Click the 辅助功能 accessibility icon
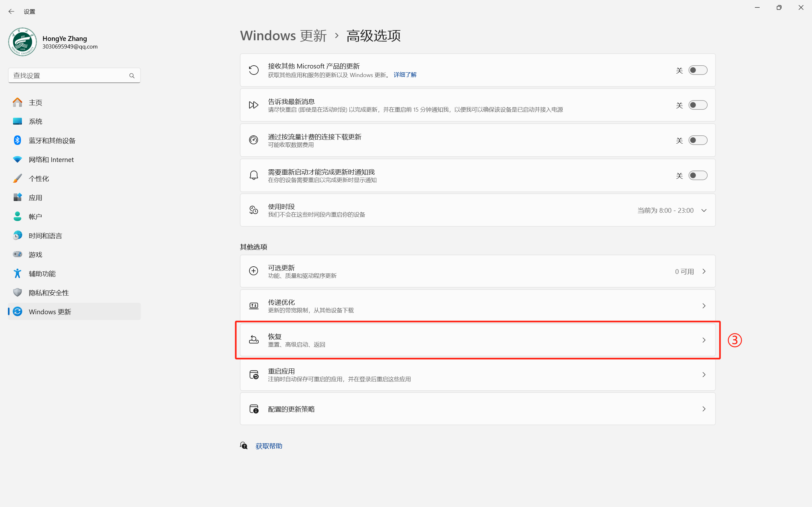 click(x=17, y=274)
